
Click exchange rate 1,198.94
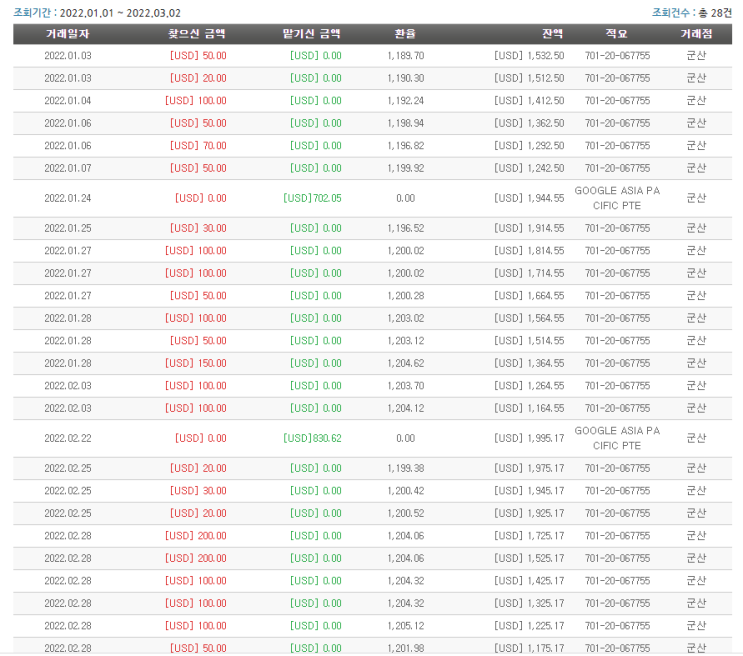click(406, 123)
